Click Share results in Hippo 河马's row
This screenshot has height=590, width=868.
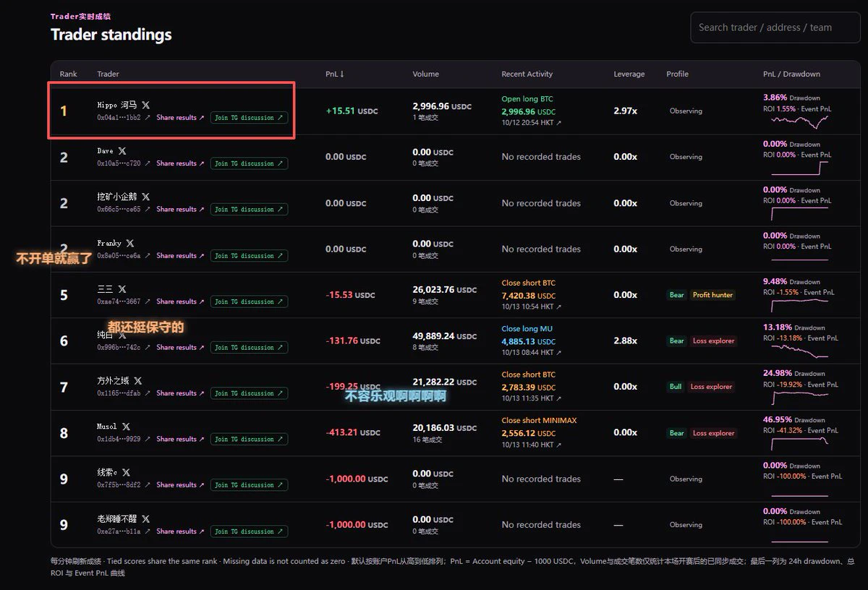pyautogui.click(x=180, y=118)
